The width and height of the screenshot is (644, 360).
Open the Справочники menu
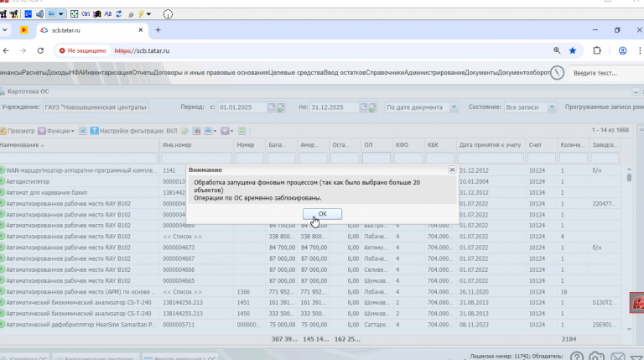385,73
